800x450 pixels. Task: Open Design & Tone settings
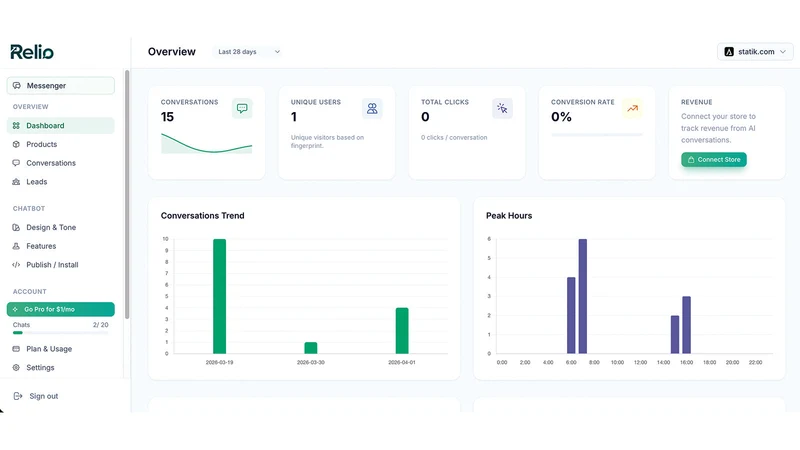point(61,228)
